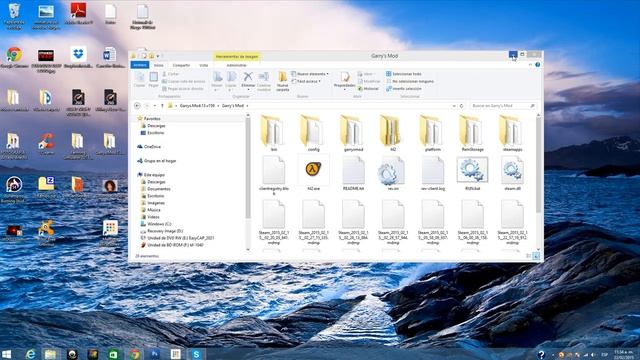Open the recent locations dropdown arrow
This screenshot has width=640, height=360.
155,106
